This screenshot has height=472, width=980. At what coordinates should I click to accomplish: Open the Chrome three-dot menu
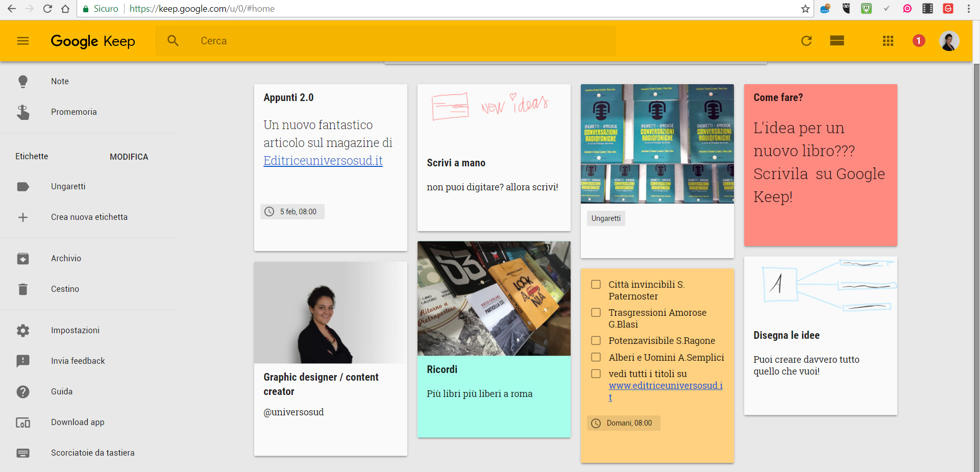click(x=968, y=9)
